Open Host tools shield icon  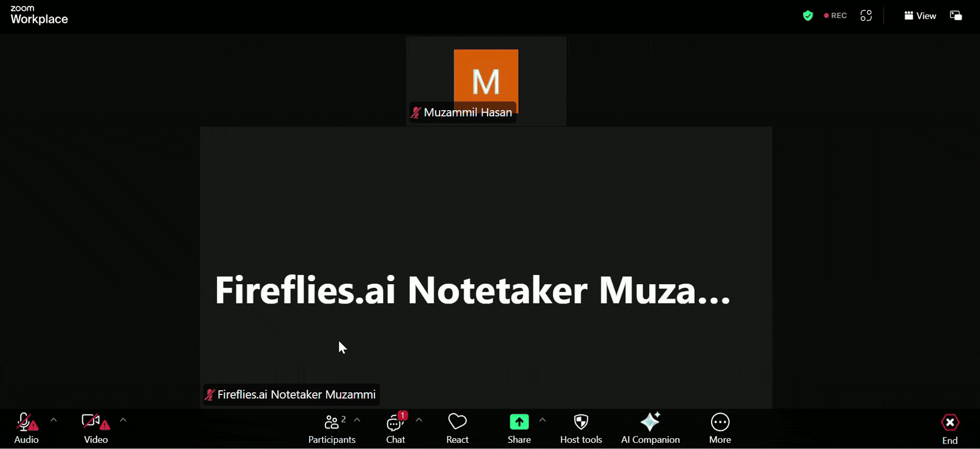(581, 422)
